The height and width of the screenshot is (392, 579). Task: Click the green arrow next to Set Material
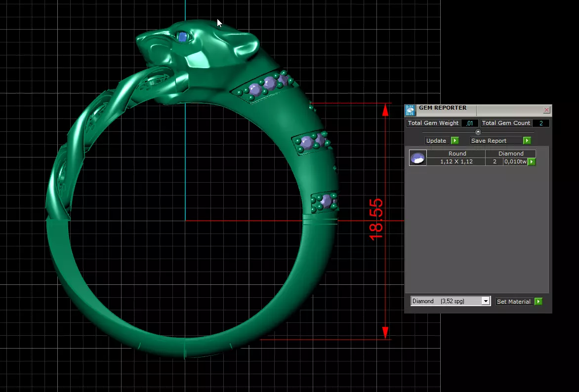coord(538,302)
